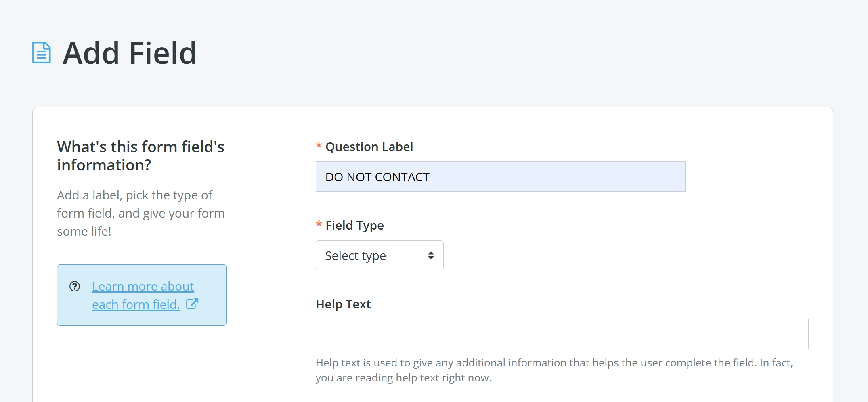Click the red asterisk beside Question Label
This screenshot has height=402, width=868.
(318, 146)
